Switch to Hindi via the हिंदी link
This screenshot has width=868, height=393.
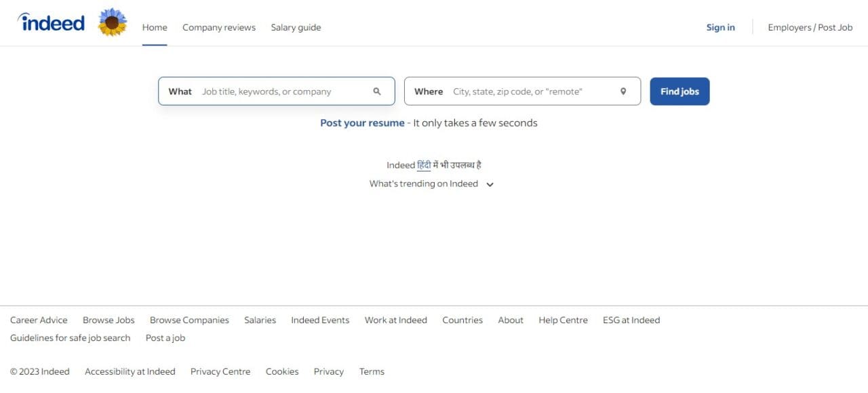424,165
